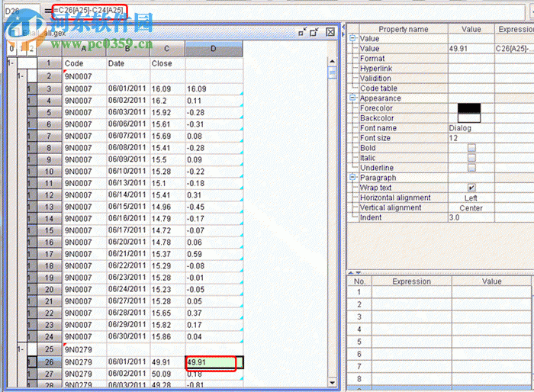Click outline level 2 button

[x=31, y=48]
